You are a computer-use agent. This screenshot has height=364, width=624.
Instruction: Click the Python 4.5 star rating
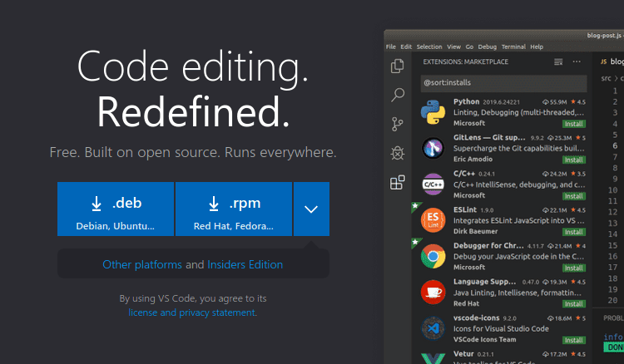(x=578, y=102)
